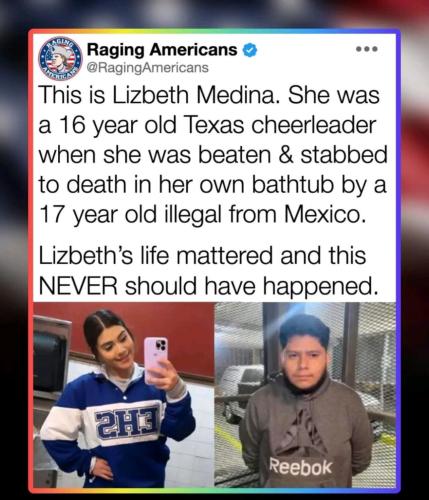Visit the @RagingAmericans handle link

click(148, 67)
